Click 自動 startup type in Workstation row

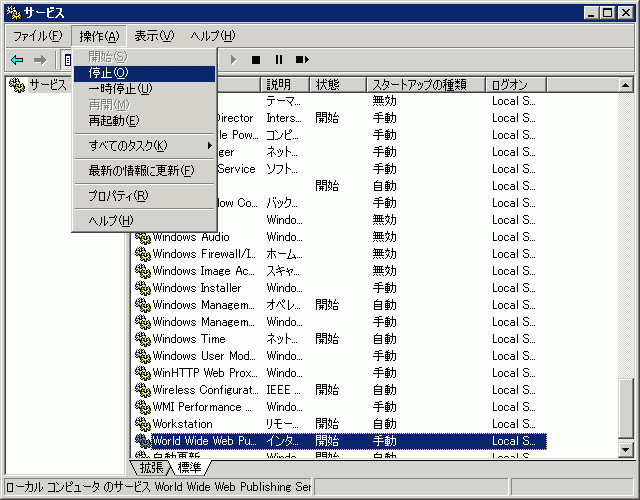click(384, 424)
